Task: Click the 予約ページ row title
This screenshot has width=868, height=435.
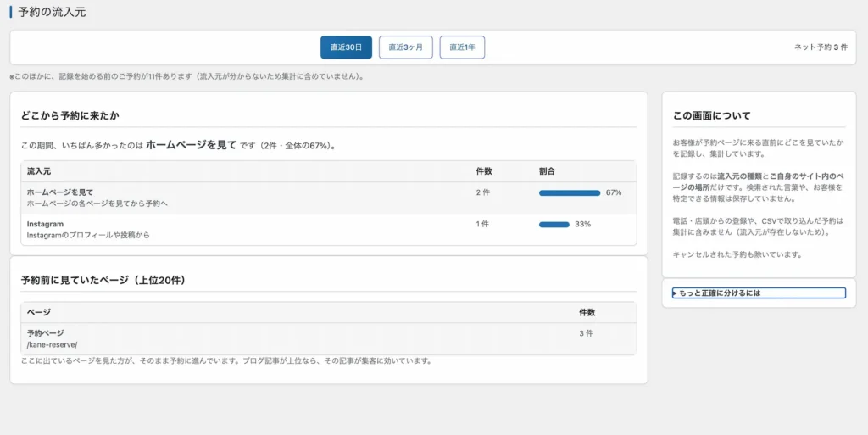Action: pos(46,333)
